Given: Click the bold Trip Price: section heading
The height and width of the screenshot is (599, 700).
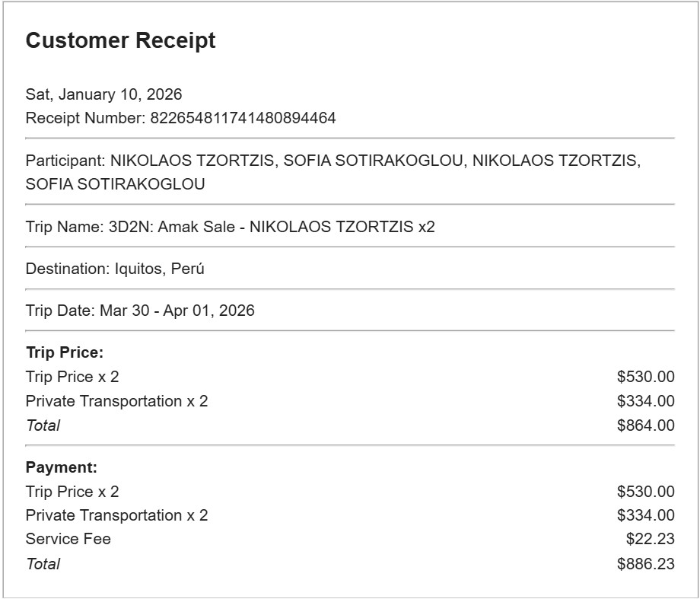Looking at the screenshot, I should (64, 353).
